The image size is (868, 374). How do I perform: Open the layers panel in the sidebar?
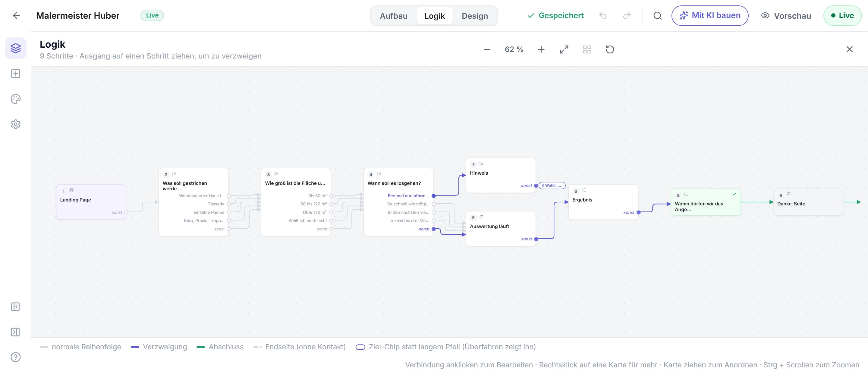click(15, 48)
